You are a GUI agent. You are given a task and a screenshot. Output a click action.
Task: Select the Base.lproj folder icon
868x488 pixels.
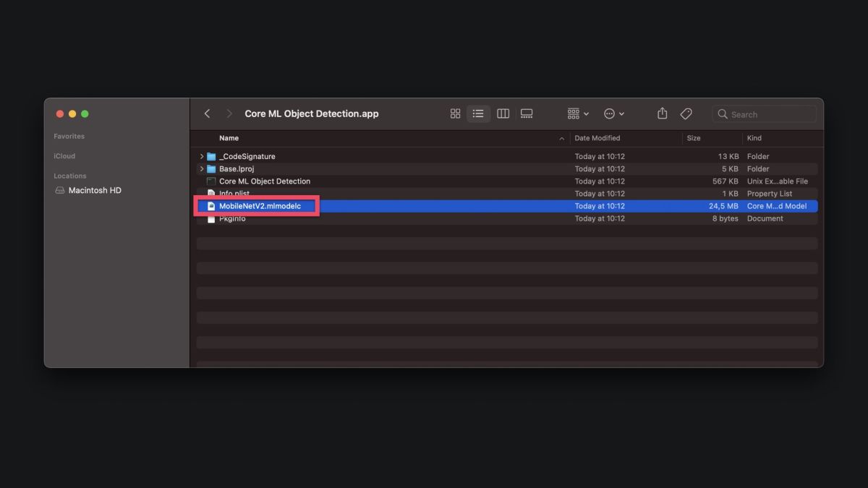click(x=211, y=168)
